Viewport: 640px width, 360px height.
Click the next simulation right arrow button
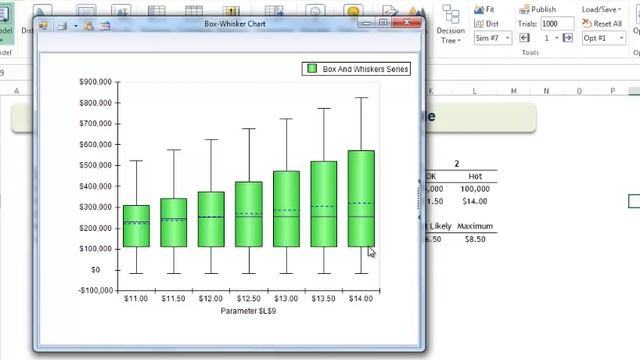point(567,38)
